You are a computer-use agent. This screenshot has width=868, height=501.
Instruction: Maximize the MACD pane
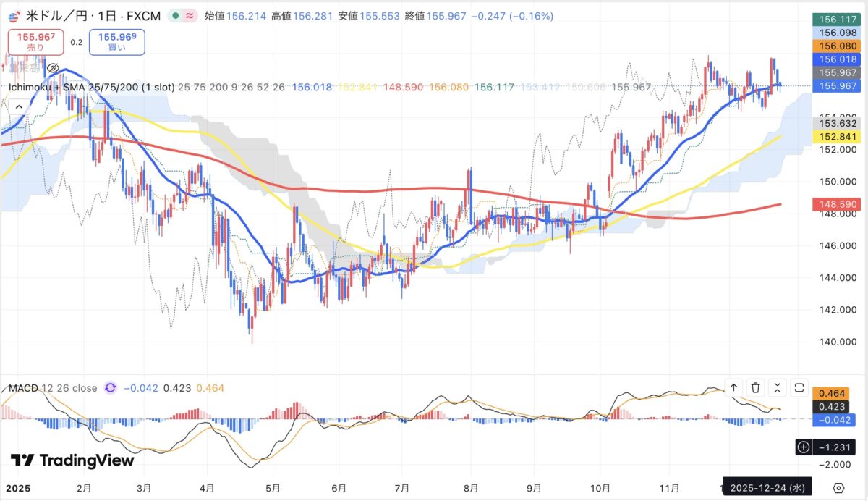tap(799, 388)
